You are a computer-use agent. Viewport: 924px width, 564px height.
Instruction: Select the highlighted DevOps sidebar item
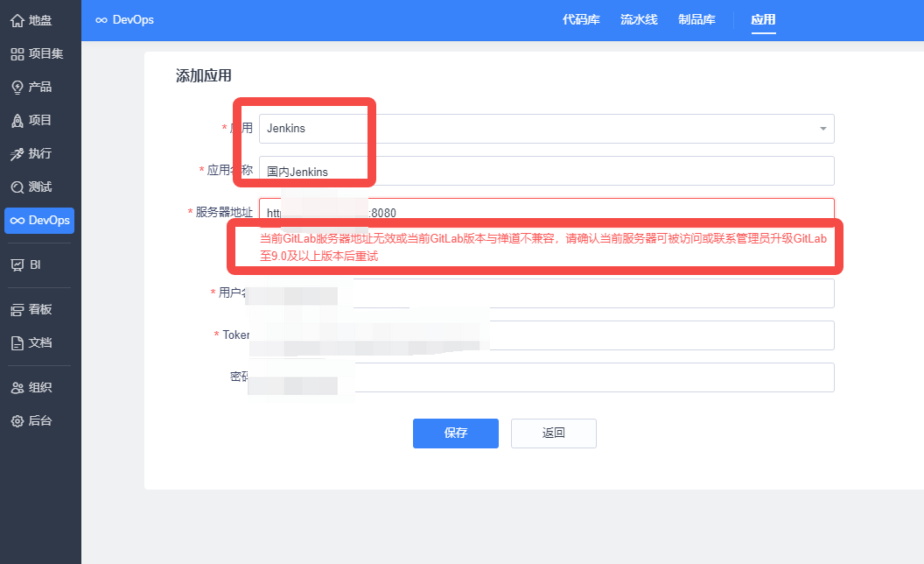(x=39, y=221)
